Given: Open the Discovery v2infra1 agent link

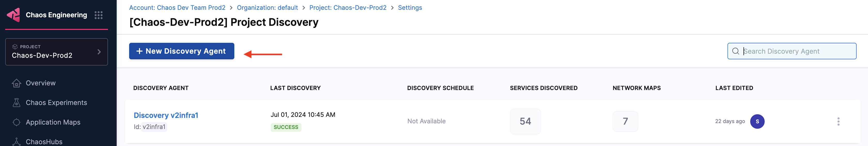Looking at the screenshot, I should tap(166, 115).
